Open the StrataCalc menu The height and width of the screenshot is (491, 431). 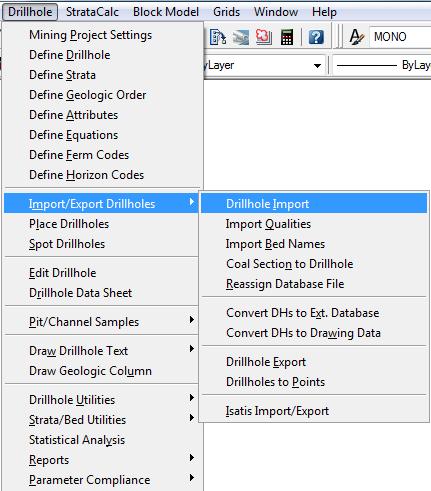[92, 12]
